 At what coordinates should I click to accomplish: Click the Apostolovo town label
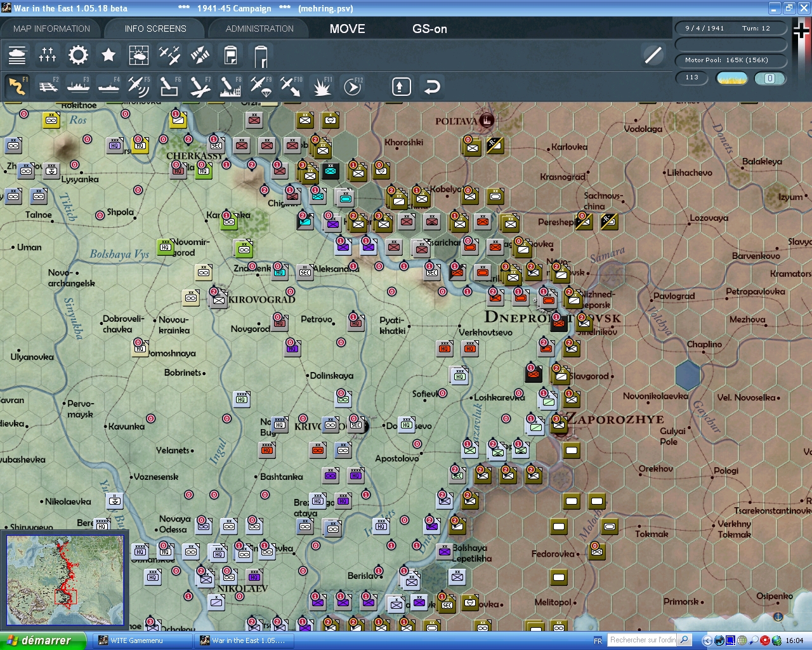pyautogui.click(x=397, y=458)
